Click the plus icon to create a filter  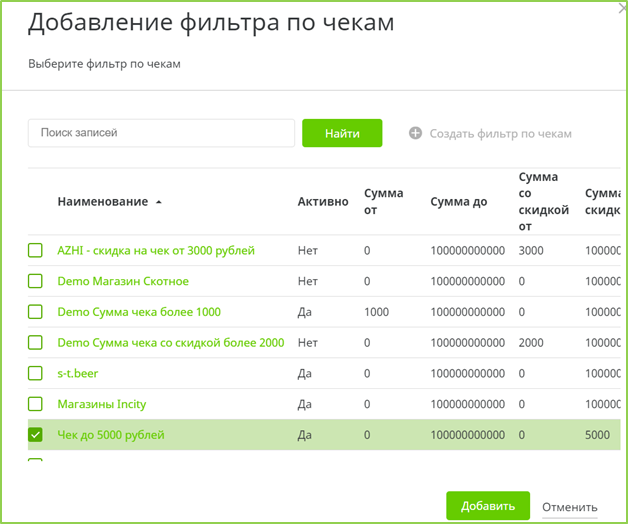[416, 133]
